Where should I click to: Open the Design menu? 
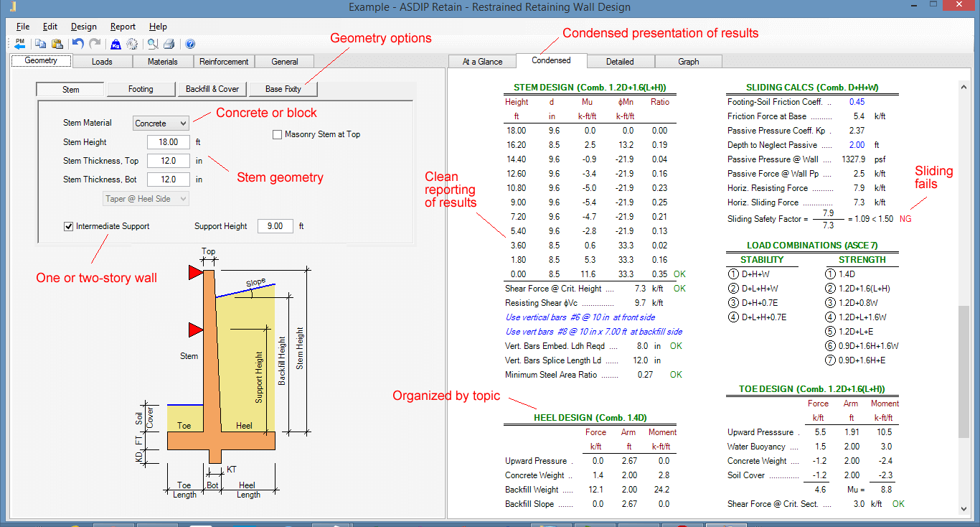coord(84,27)
